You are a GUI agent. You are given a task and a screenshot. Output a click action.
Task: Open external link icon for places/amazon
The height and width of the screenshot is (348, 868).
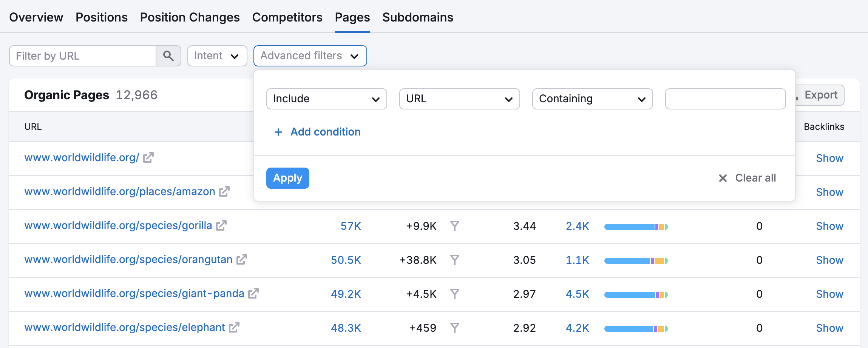click(224, 191)
